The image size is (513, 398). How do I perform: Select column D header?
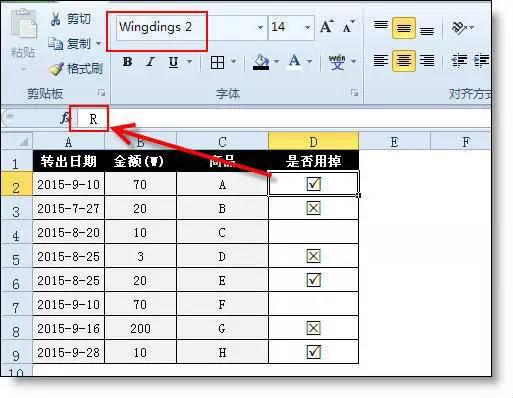click(x=313, y=142)
